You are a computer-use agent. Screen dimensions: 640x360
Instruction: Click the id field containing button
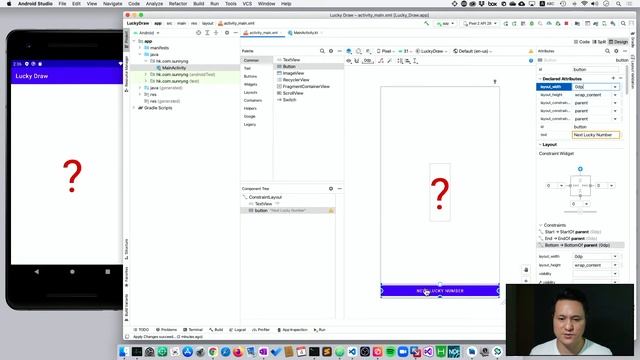pyautogui.click(x=596, y=69)
